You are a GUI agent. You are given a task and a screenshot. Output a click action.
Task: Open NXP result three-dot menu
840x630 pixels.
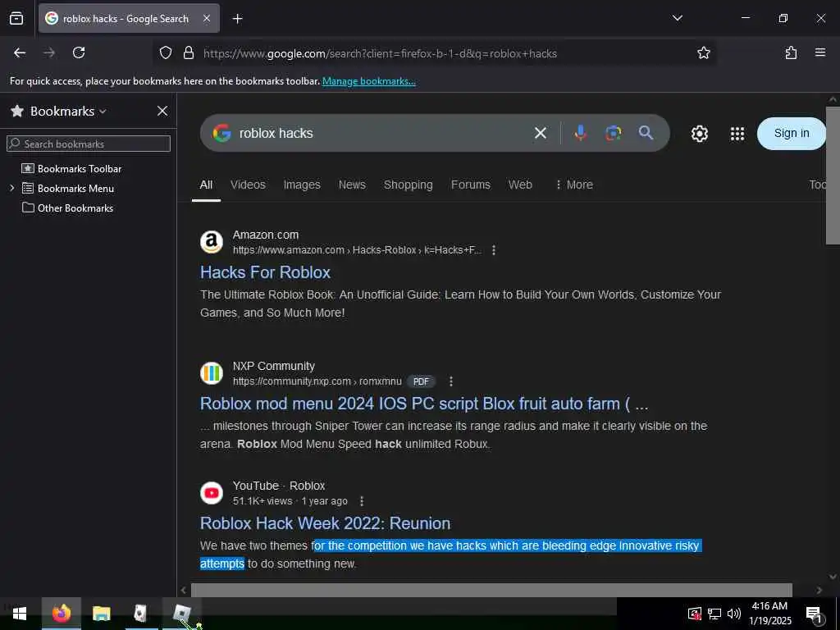[450, 381]
